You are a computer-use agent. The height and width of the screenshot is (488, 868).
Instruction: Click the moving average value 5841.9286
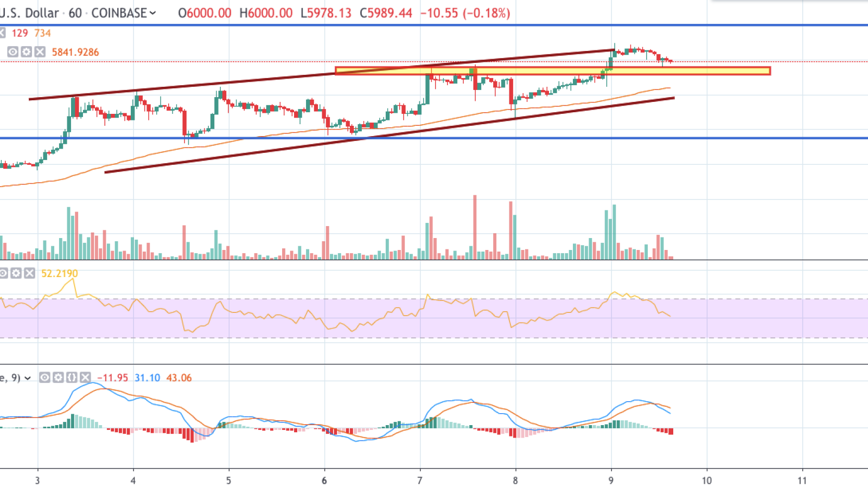click(75, 52)
